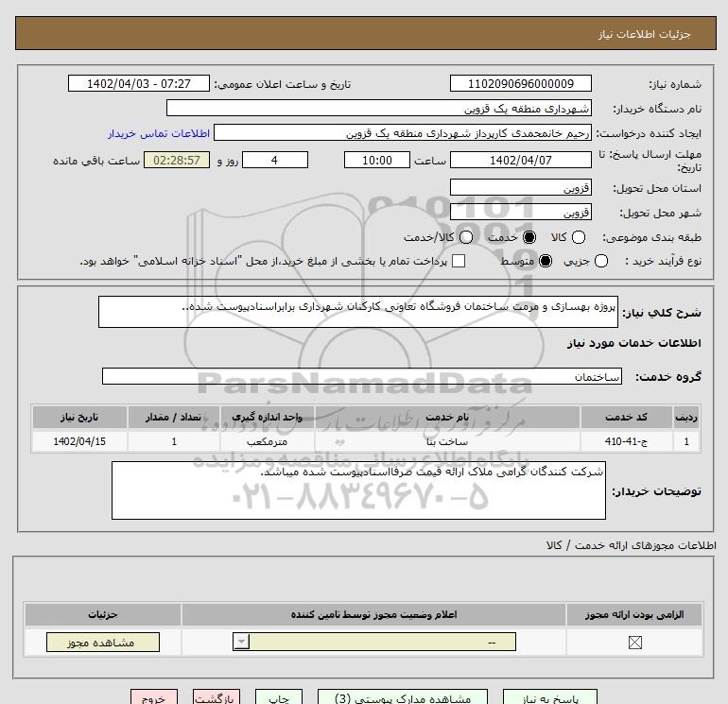Screen dimensions: 728x704
Task: Click the remaining days field showing 4
Action: coord(275,160)
